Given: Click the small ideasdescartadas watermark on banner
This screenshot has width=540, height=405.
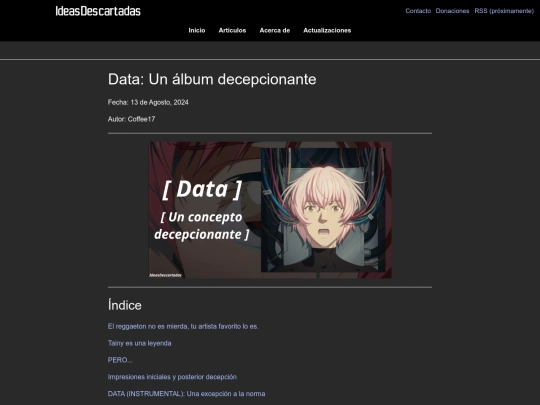Looking at the screenshot, I should coord(165,275).
